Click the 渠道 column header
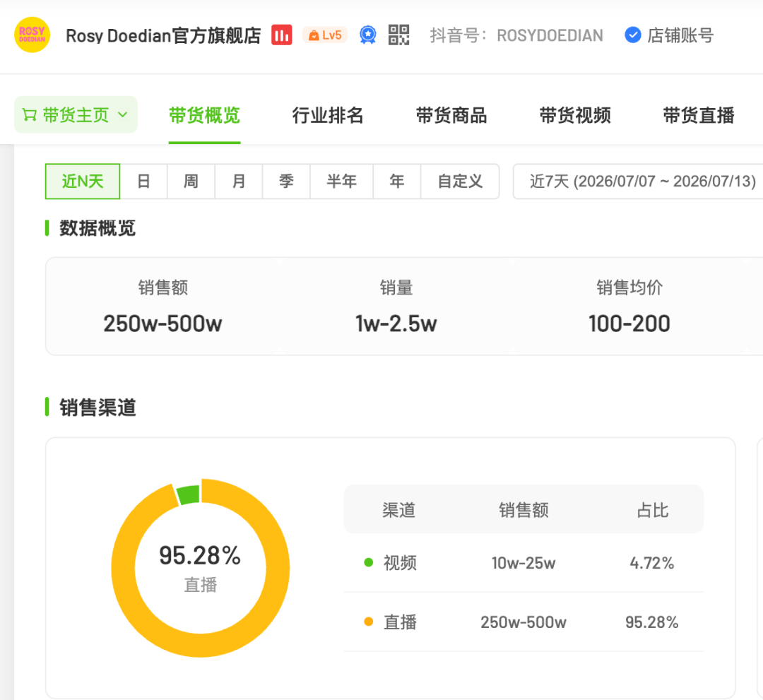The image size is (763, 700). pos(399,510)
